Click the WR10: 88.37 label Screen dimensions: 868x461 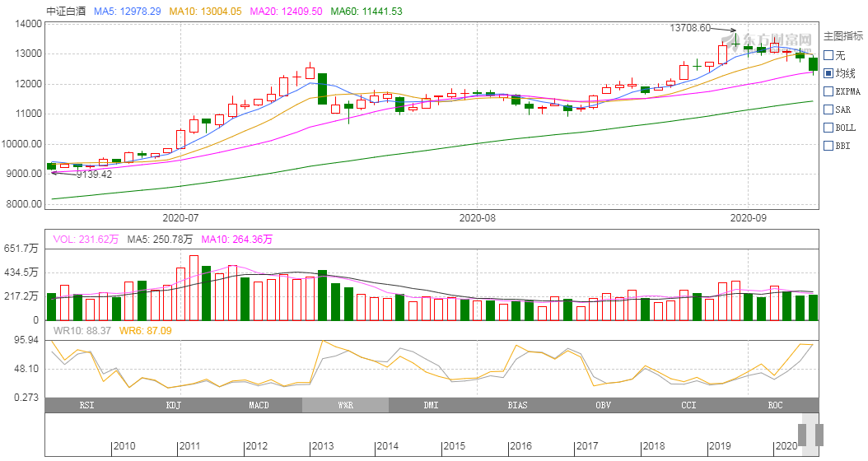pyautogui.click(x=82, y=331)
